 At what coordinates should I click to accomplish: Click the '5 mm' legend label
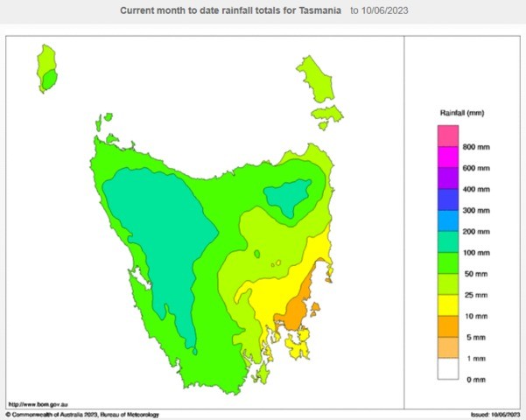pyautogui.click(x=473, y=337)
